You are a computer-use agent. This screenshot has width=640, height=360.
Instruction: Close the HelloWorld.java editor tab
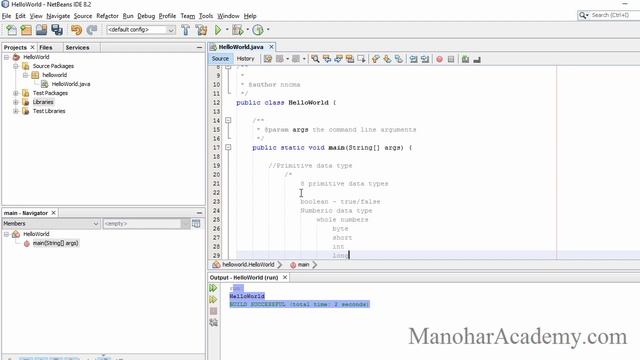pyautogui.click(x=271, y=47)
